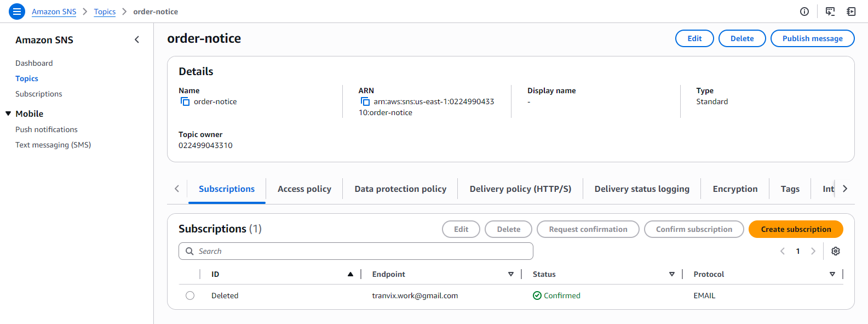Screen dimensions: 868x324
Task: Sort by Endpoint column
Action: tap(511, 274)
